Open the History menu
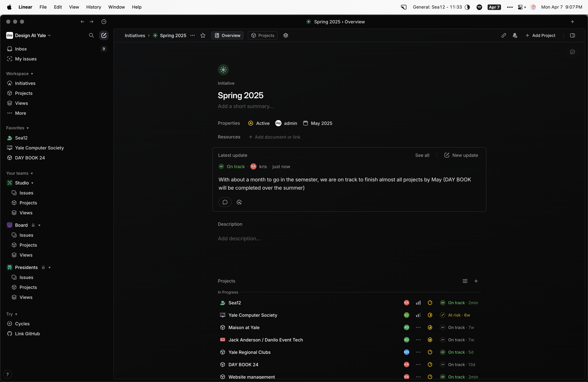588x382 pixels. click(94, 7)
